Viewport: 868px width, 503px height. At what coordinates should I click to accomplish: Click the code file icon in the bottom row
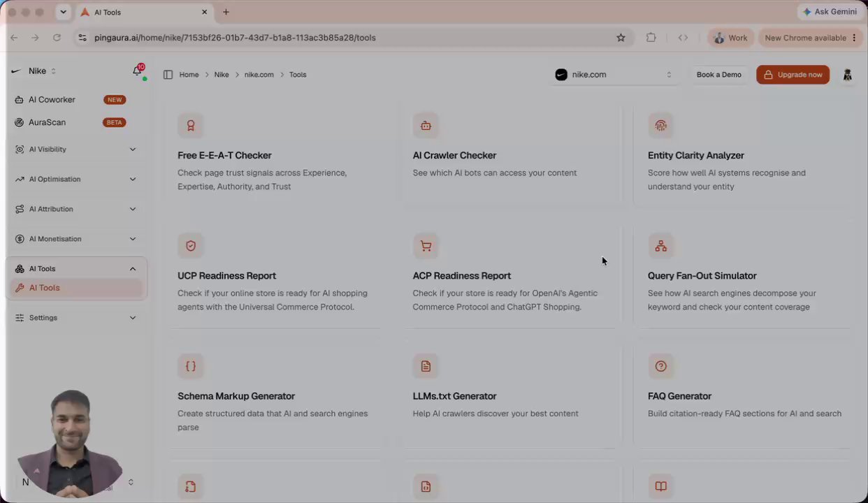coord(426,486)
